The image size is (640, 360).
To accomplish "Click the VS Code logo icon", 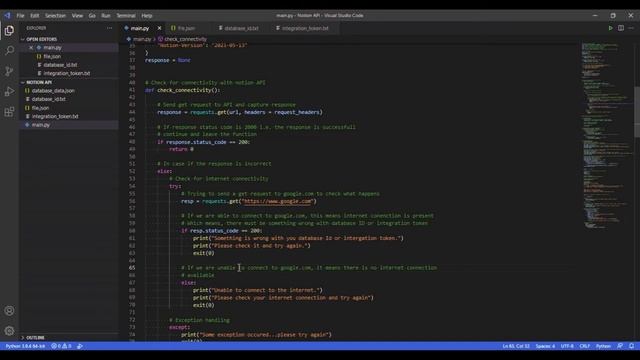I will (7, 16).
